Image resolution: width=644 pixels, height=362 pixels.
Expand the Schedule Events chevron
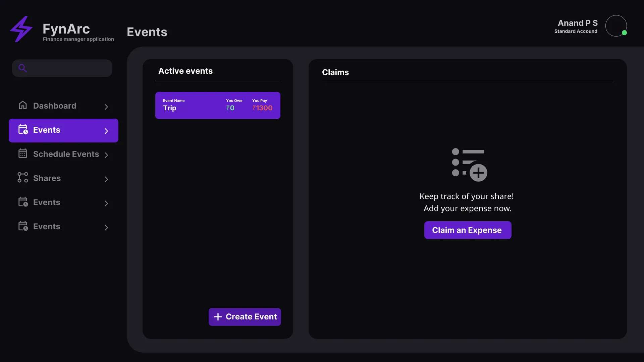click(106, 155)
